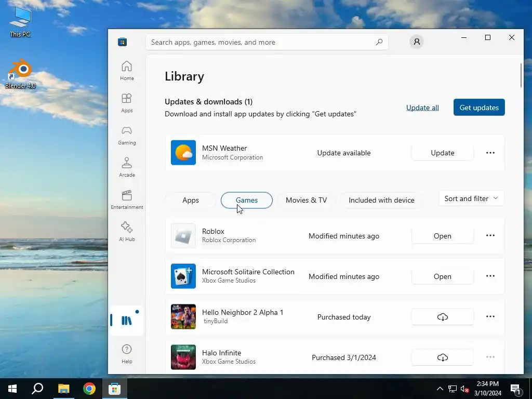Screen dimensions: 532x399
Task: Click the Halo Infinite title text
Action: point(221,353)
